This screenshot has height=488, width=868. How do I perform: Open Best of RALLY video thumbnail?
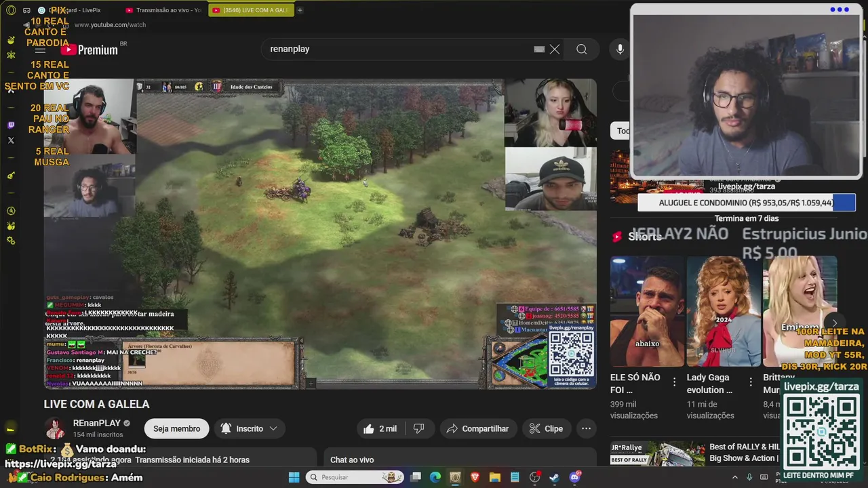click(656, 454)
